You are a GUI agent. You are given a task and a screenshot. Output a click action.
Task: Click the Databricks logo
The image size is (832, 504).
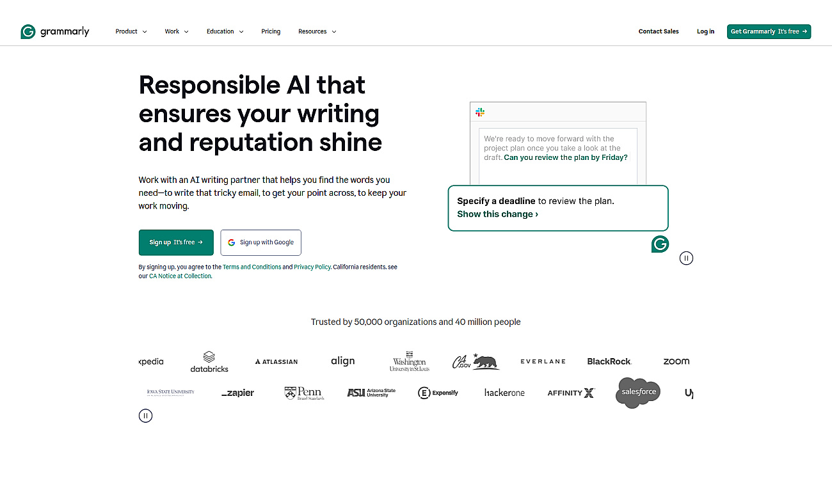pyautogui.click(x=209, y=361)
